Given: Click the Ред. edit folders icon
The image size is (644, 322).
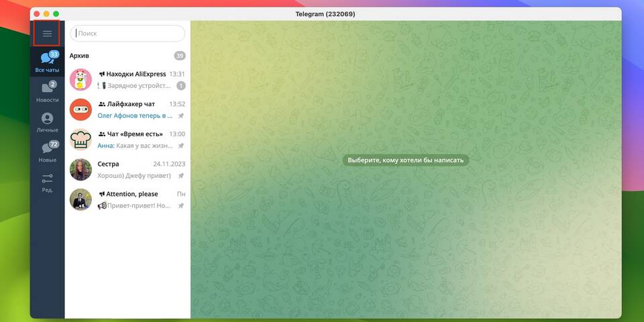Looking at the screenshot, I should (47, 182).
